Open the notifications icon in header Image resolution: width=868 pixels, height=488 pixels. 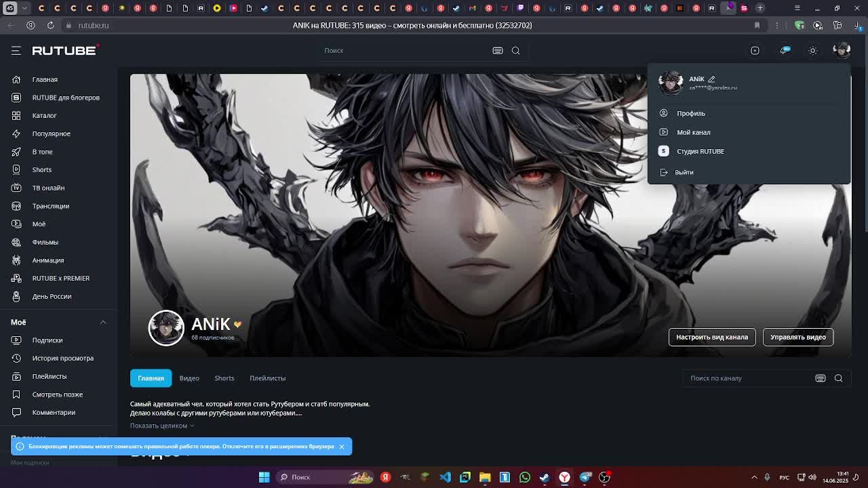pyautogui.click(x=785, y=50)
